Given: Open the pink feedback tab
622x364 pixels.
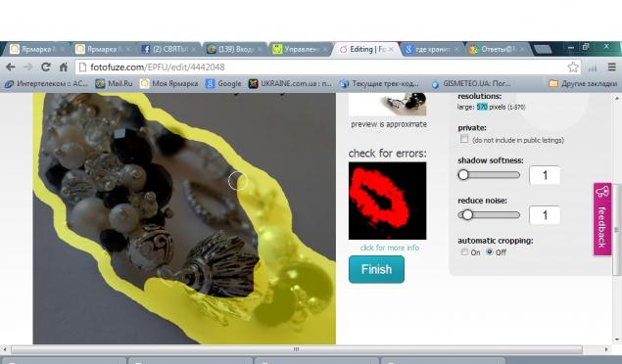Looking at the screenshot, I should 602,219.
